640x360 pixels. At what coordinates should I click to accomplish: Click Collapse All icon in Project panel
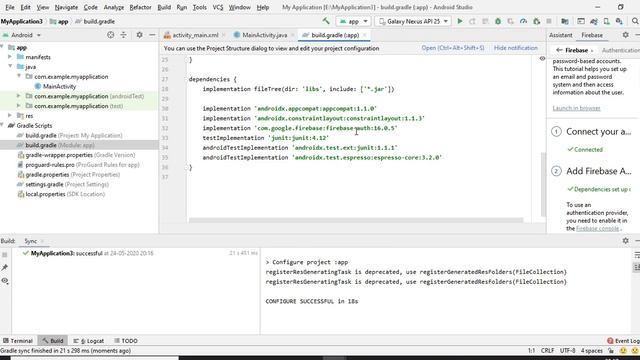(x=123, y=35)
